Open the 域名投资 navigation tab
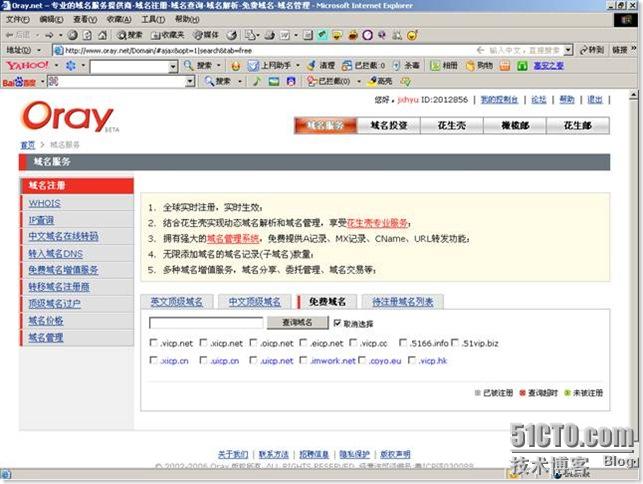 pyautogui.click(x=389, y=126)
